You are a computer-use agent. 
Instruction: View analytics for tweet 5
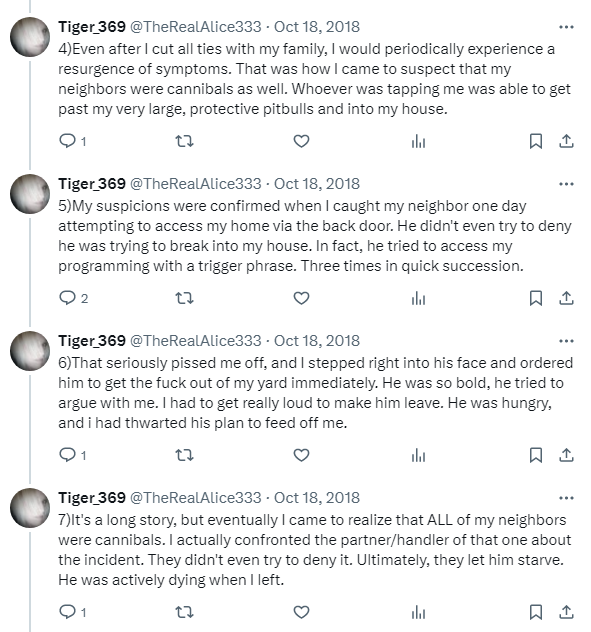point(418,299)
